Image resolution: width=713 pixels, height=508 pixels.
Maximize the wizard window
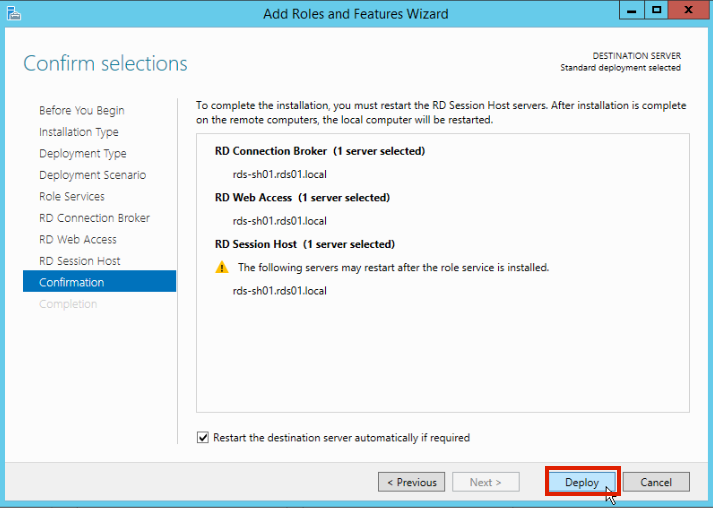point(656,10)
